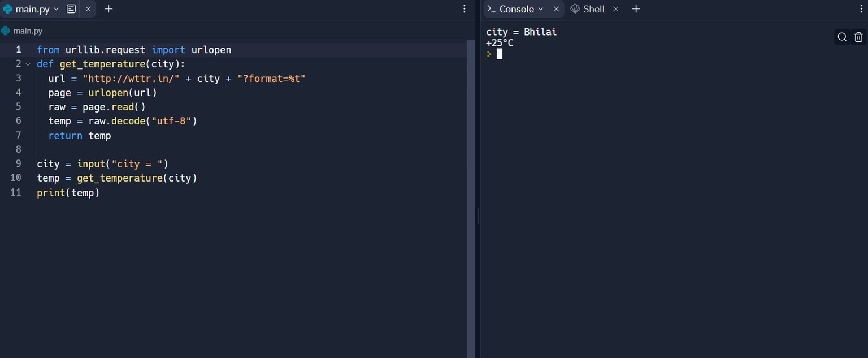Close the Console tab
The image size is (868, 358).
(x=556, y=9)
